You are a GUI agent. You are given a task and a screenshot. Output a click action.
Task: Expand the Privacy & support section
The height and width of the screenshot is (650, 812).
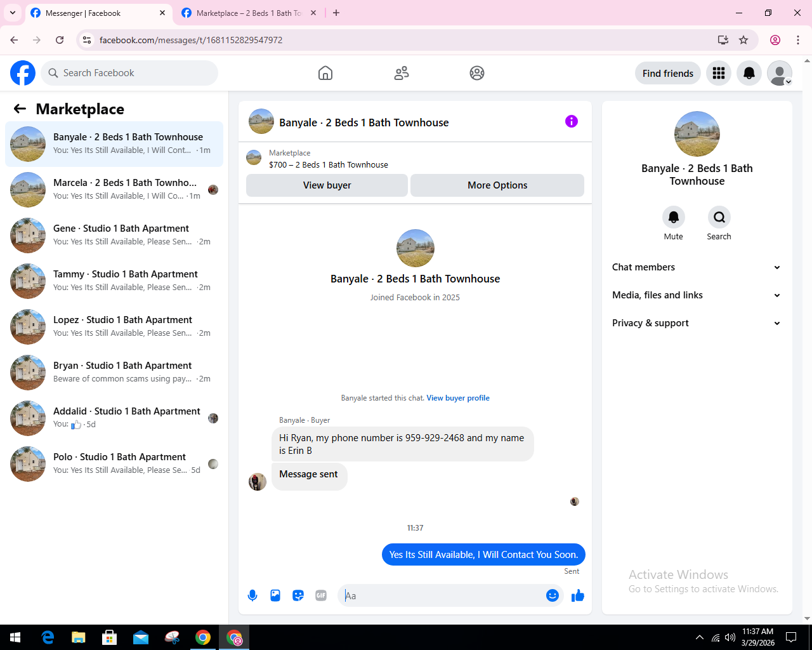697,323
